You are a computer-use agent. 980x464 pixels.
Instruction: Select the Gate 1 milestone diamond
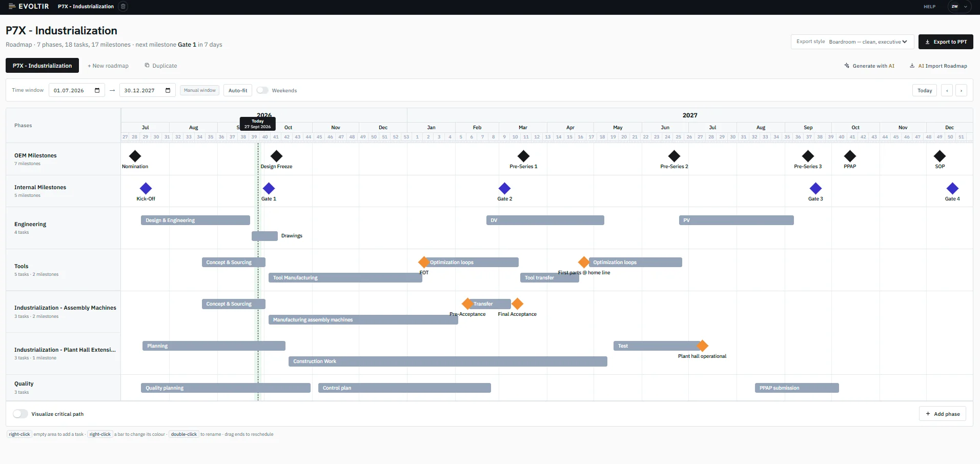tap(269, 188)
